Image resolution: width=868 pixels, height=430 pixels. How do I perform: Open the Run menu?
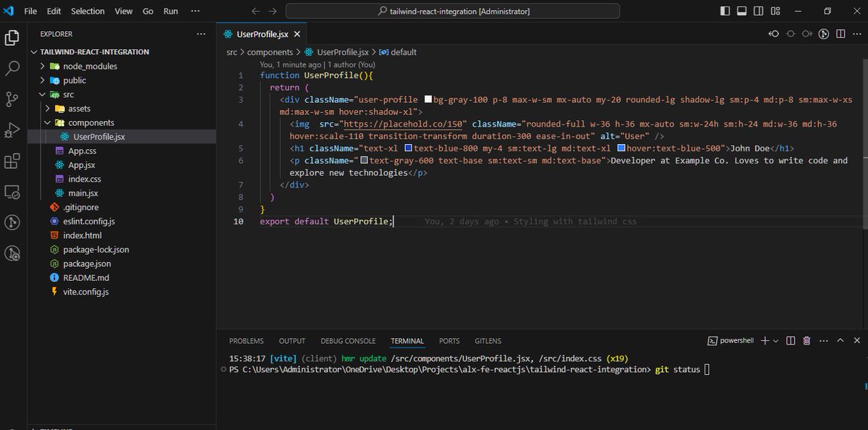pyautogui.click(x=171, y=12)
